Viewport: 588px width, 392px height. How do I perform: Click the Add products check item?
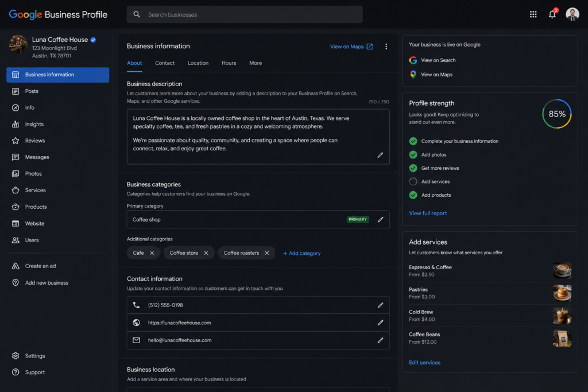(x=430, y=195)
